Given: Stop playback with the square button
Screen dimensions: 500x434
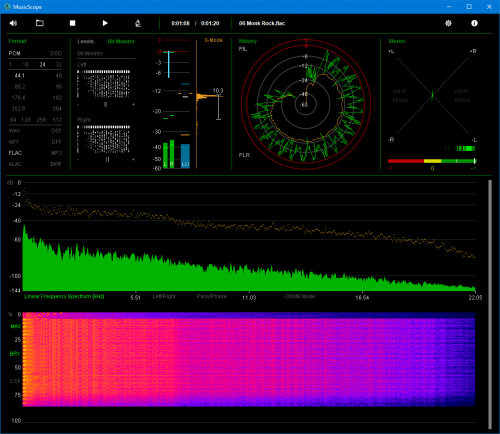Looking at the screenshot, I should 72,23.
